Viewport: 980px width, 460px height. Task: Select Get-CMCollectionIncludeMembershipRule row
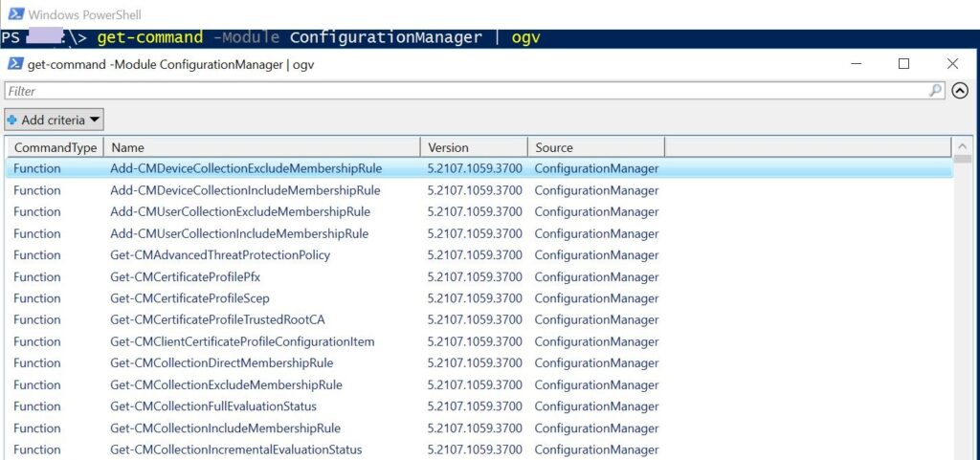[479, 428]
